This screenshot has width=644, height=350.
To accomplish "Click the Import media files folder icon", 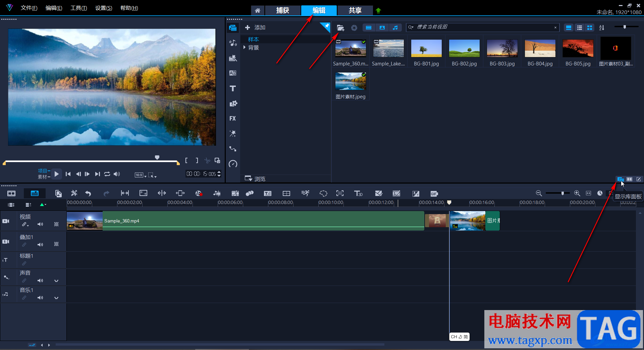I will pos(340,28).
